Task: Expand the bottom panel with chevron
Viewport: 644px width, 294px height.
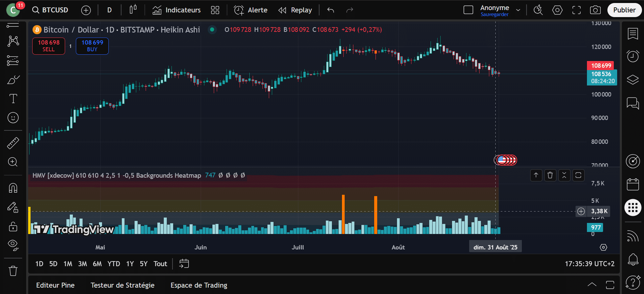Action: (x=592, y=285)
